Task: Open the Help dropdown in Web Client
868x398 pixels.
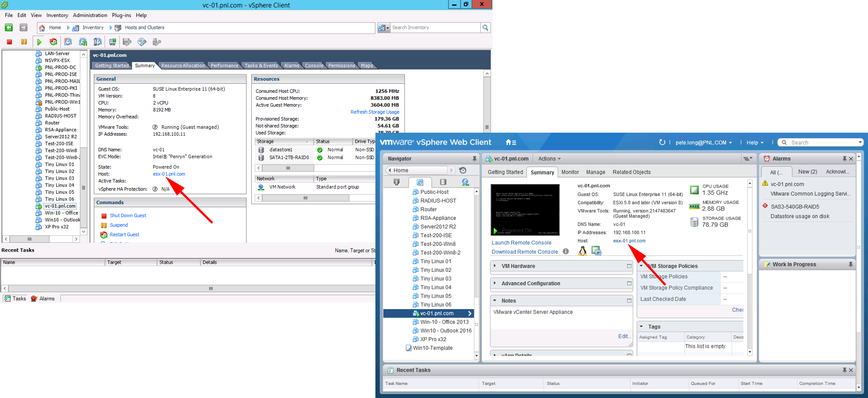Action: [x=755, y=143]
